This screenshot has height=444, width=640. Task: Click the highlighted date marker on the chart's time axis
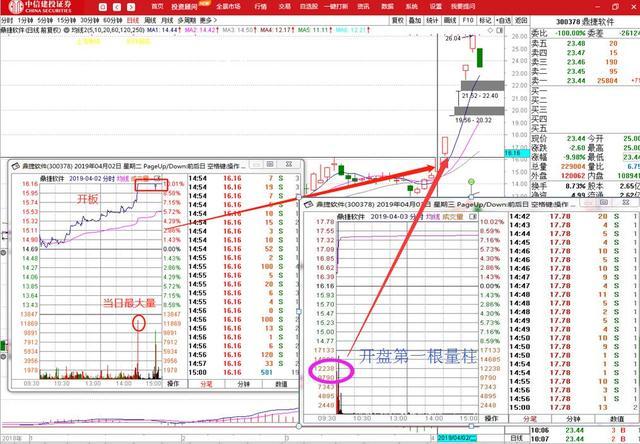[457, 438]
